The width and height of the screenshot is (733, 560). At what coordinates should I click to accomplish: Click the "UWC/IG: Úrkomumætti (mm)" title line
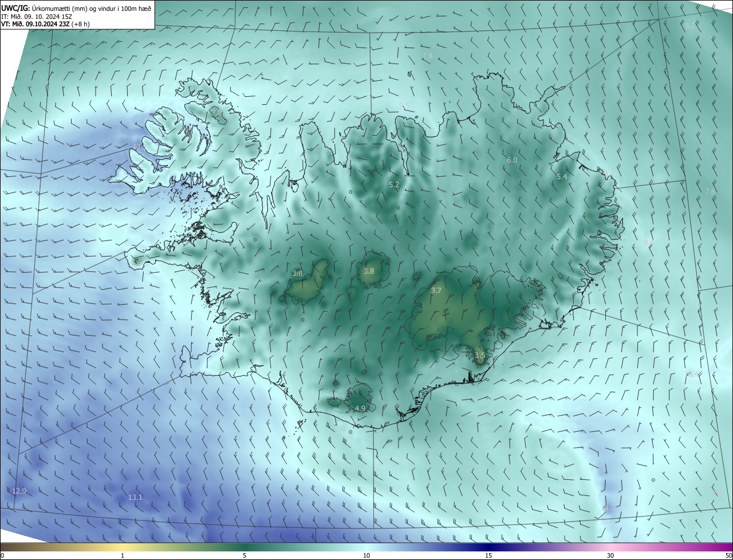[76, 7]
